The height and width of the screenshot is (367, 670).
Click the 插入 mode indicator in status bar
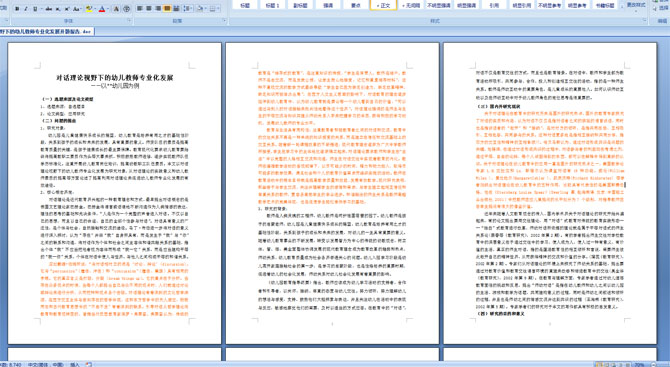tap(75, 364)
